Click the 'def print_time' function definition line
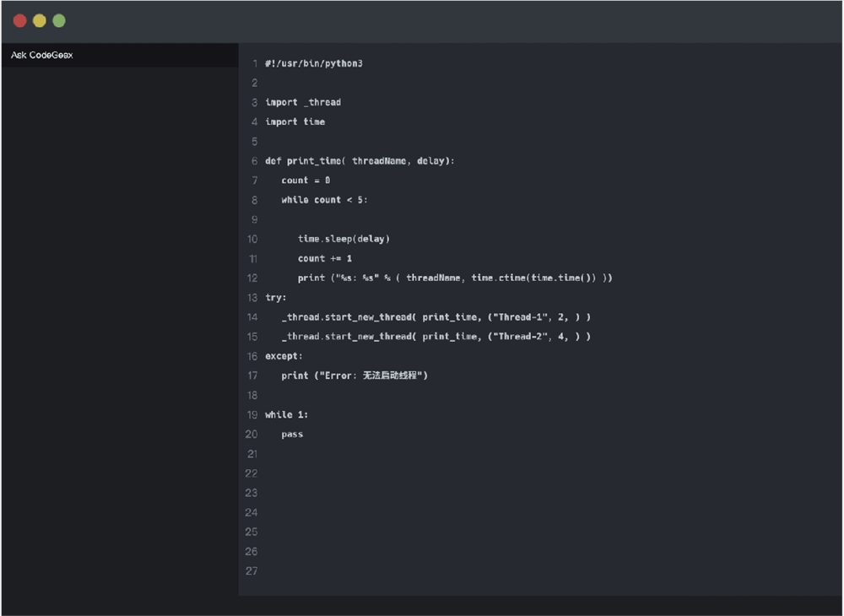 pos(360,161)
